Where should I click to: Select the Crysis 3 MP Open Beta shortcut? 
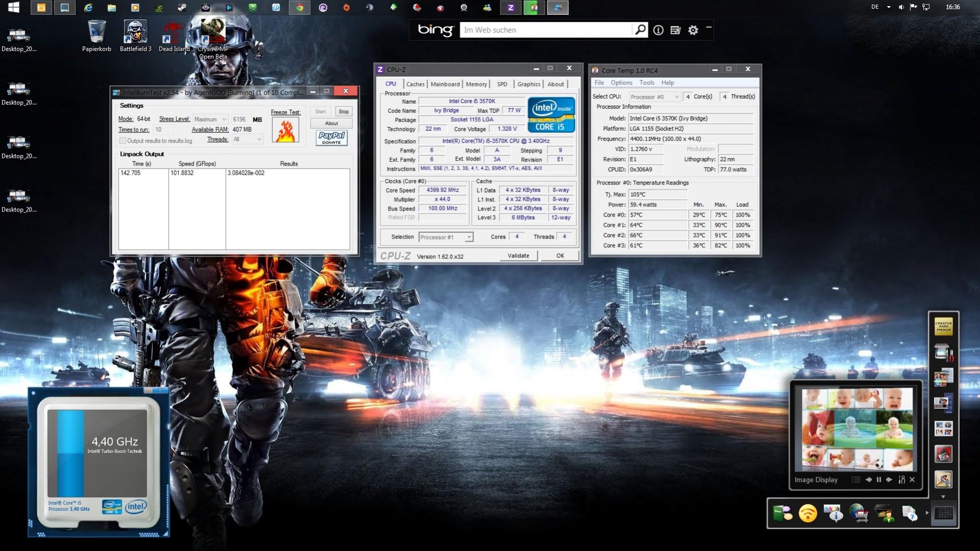[213, 40]
